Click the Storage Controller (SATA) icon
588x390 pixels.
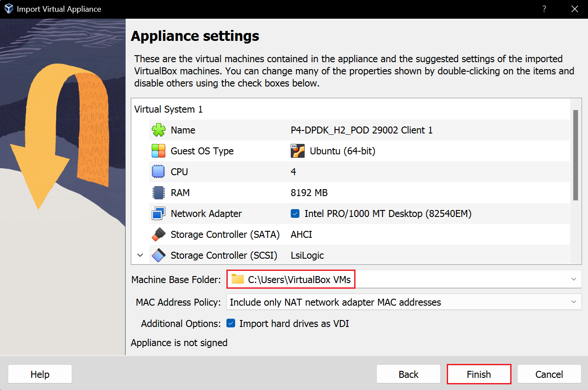tap(159, 234)
